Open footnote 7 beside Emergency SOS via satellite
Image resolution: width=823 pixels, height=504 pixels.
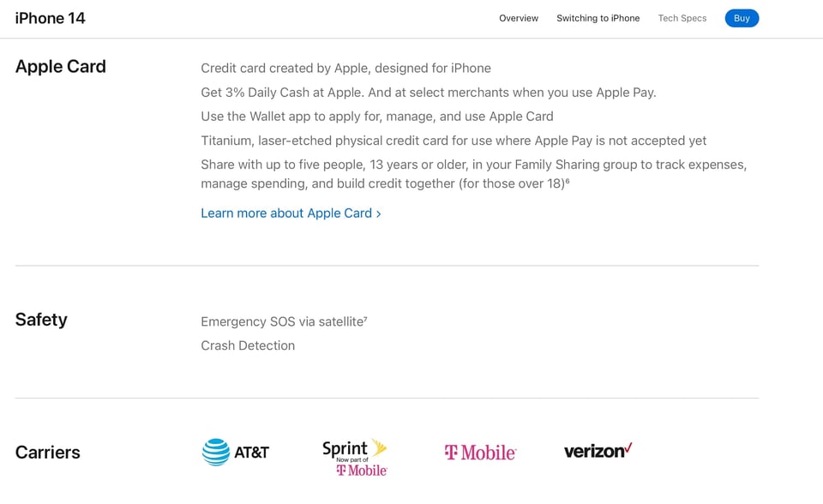tap(365, 319)
